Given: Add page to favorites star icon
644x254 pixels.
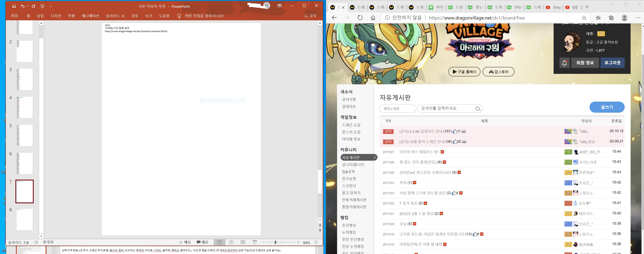Looking at the screenshot, I should [x=584, y=18].
